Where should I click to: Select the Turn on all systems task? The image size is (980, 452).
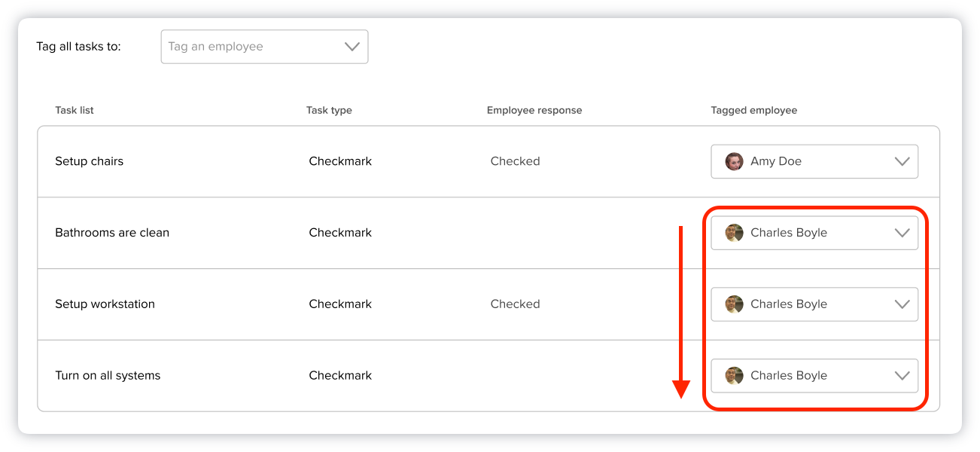tap(108, 376)
